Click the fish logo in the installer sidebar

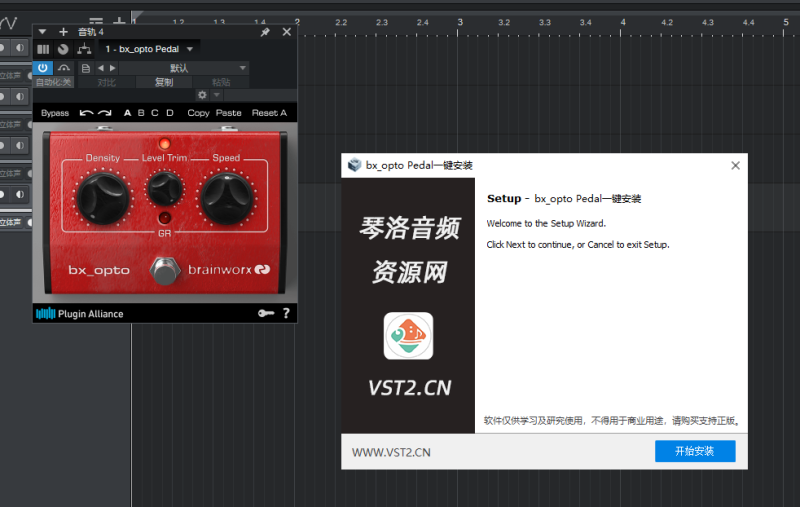click(408, 336)
